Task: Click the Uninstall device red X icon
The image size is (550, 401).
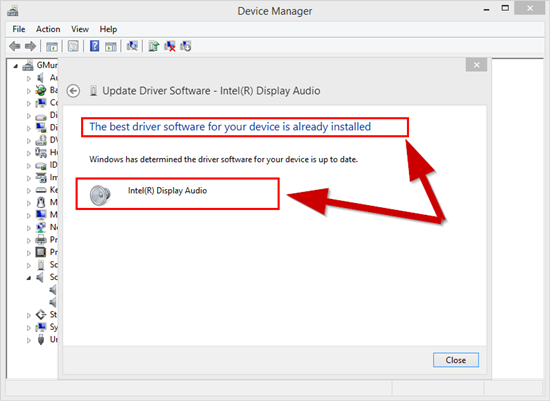Action: [x=170, y=46]
